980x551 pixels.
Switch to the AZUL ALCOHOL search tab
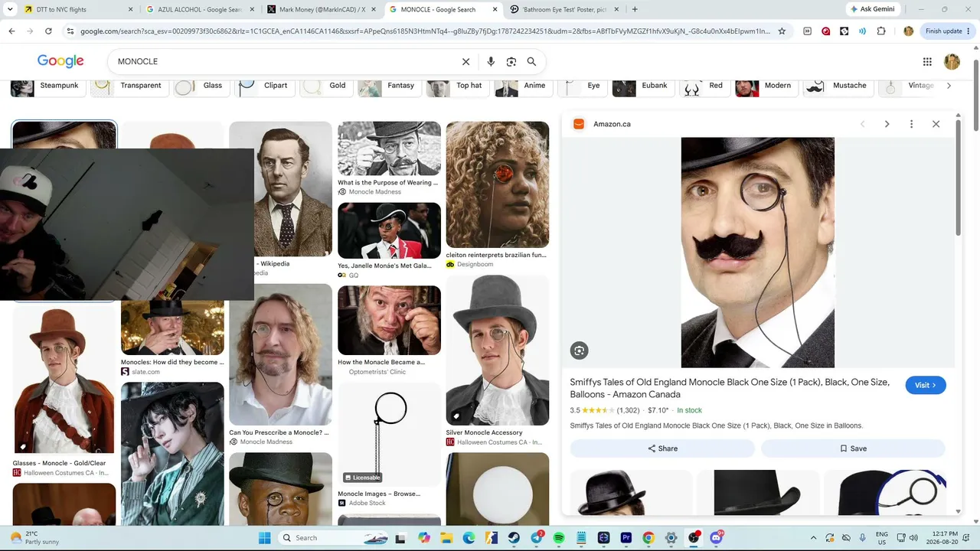click(x=199, y=9)
